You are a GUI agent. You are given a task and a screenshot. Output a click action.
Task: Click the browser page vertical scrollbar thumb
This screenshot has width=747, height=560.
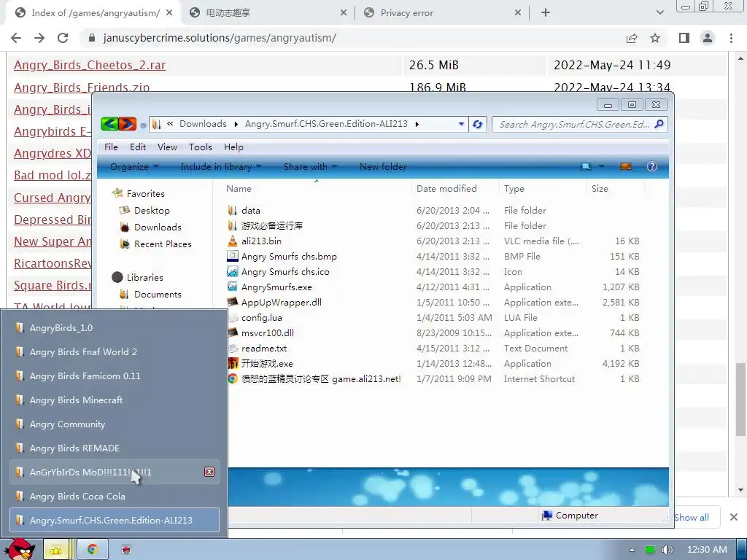coord(740,399)
